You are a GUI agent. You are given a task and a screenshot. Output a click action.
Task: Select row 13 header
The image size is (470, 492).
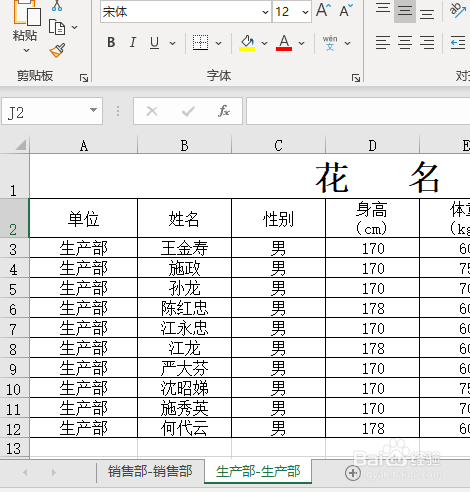pos(14,447)
